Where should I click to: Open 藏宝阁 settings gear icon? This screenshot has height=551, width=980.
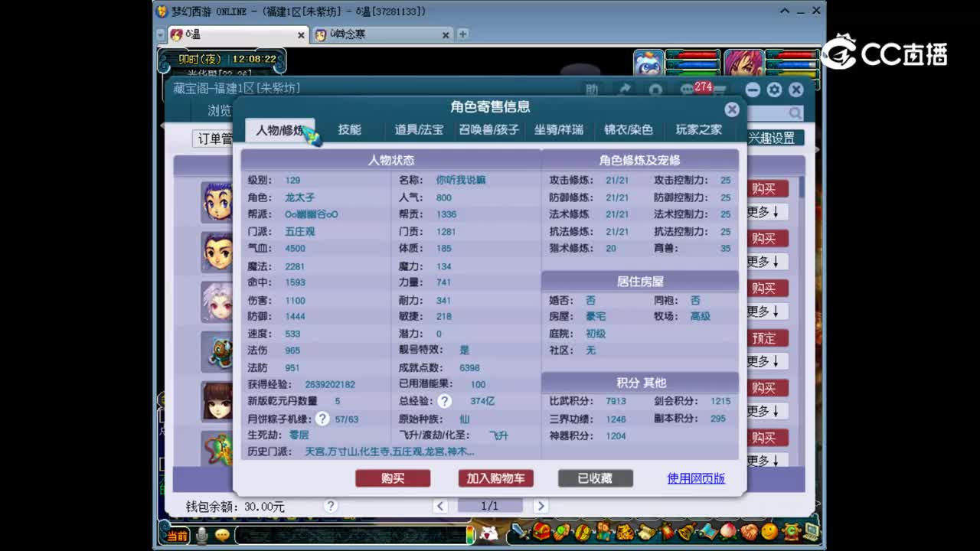774,90
